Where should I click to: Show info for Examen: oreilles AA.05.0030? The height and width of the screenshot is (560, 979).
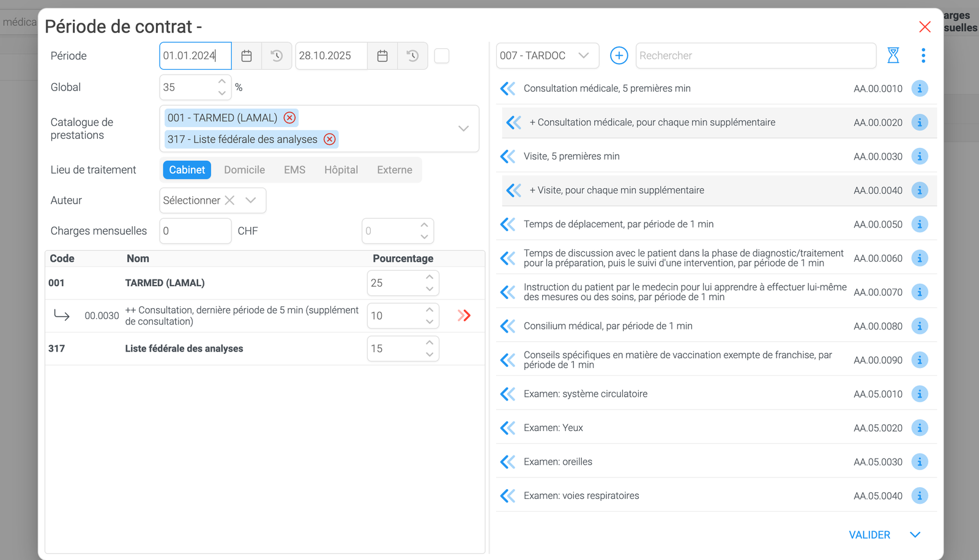pos(920,462)
